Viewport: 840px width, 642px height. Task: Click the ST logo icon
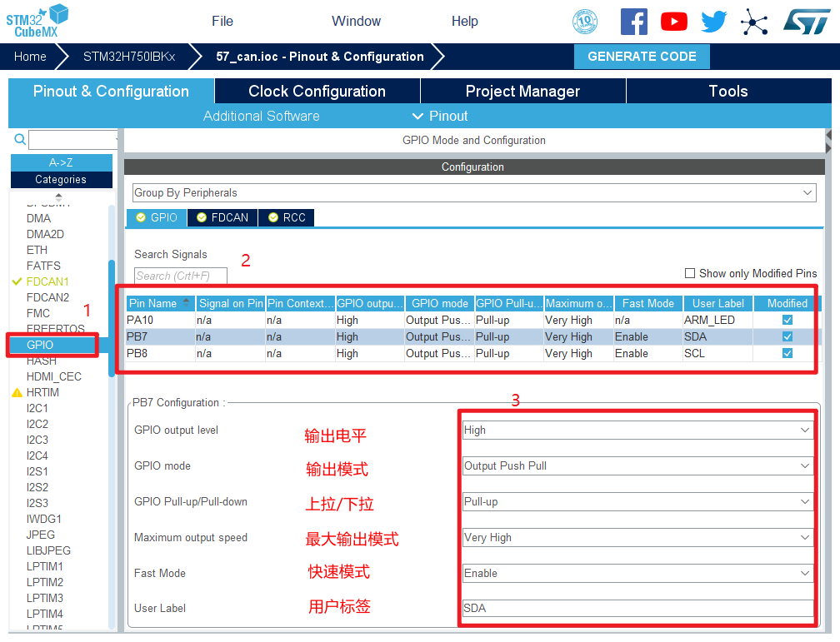pos(806,22)
